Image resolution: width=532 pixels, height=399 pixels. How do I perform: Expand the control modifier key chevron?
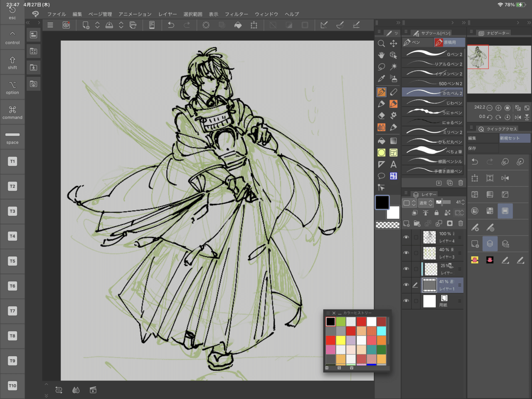click(x=12, y=34)
